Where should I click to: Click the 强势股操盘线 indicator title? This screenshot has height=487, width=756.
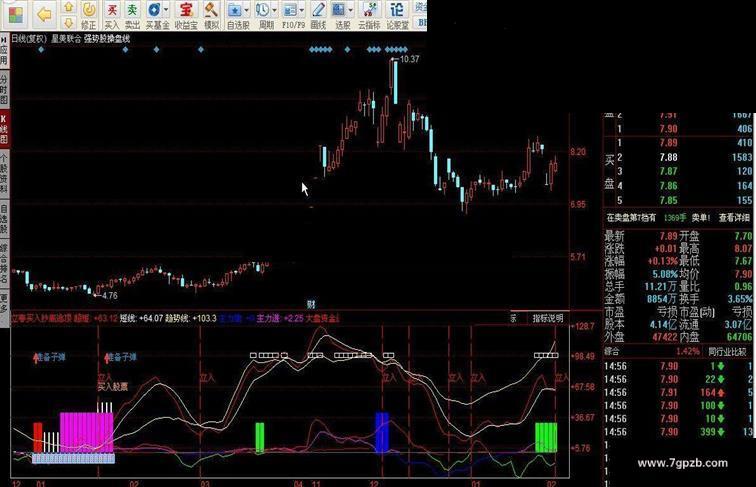pyautogui.click(x=107, y=39)
